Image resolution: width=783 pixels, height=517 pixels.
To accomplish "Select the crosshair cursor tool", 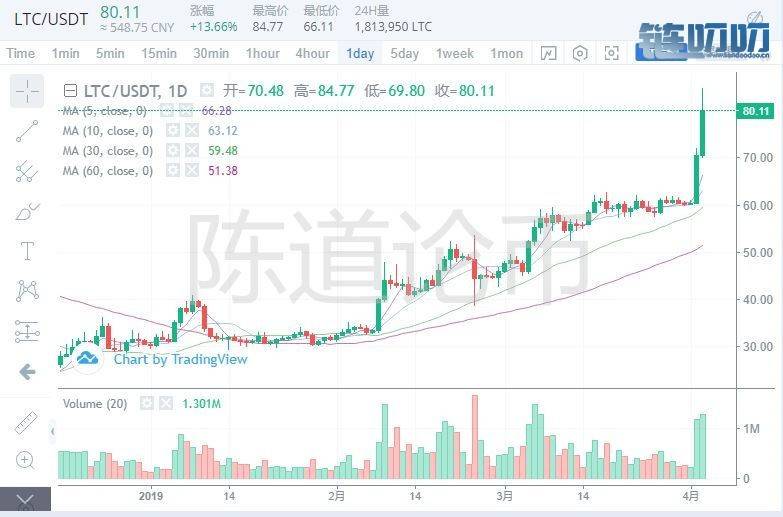I will 27,91.
